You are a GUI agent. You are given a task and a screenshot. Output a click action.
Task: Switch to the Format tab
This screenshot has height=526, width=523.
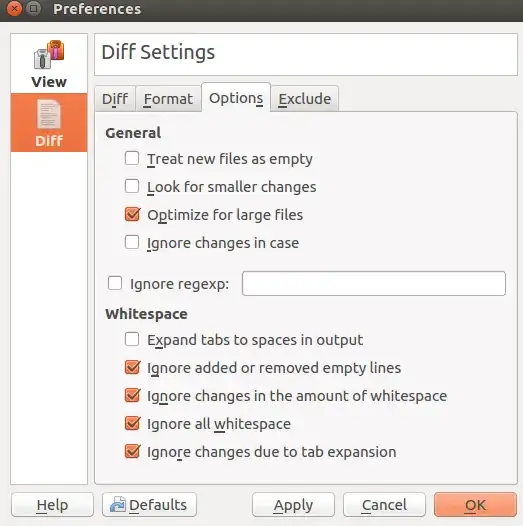168,99
